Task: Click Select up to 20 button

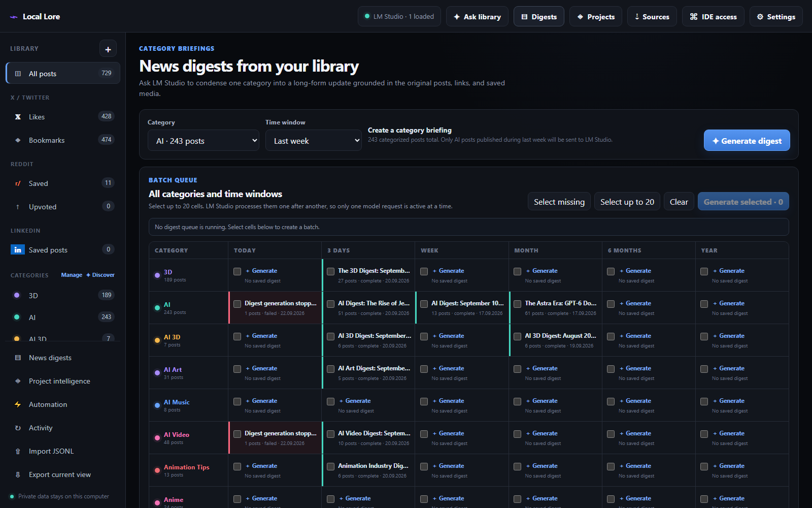Action: pos(627,202)
